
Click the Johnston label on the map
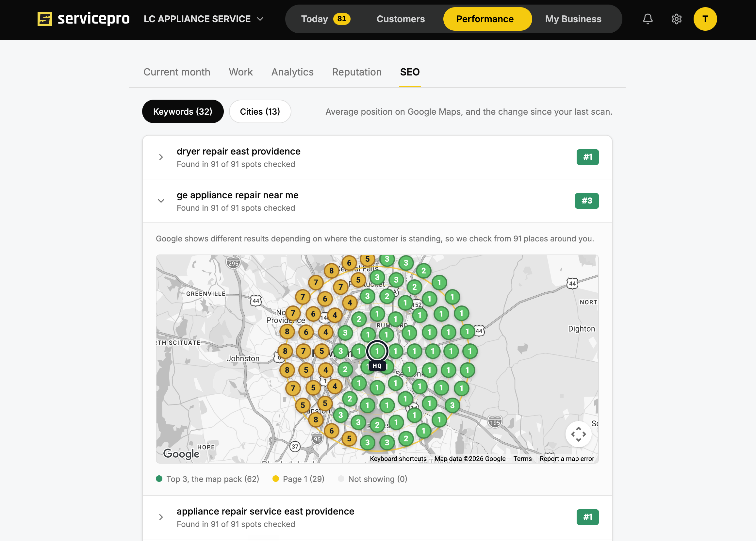pyautogui.click(x=243, y=358)
